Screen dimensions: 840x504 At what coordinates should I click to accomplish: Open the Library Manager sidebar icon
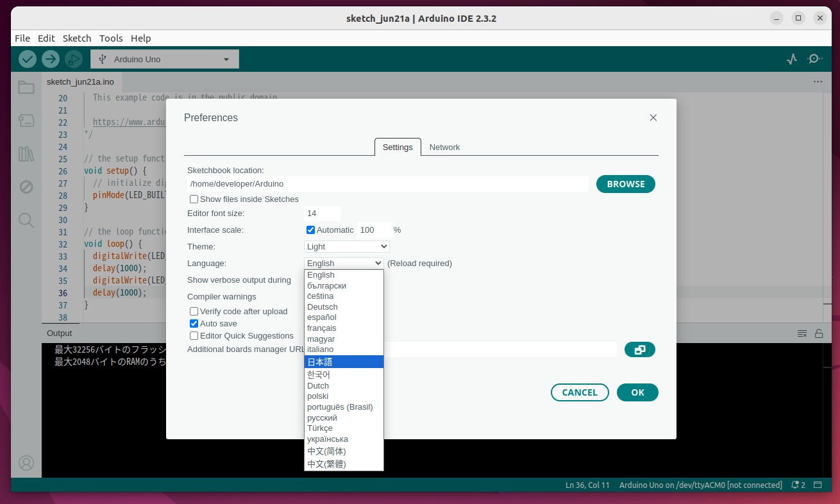point(26,154)
